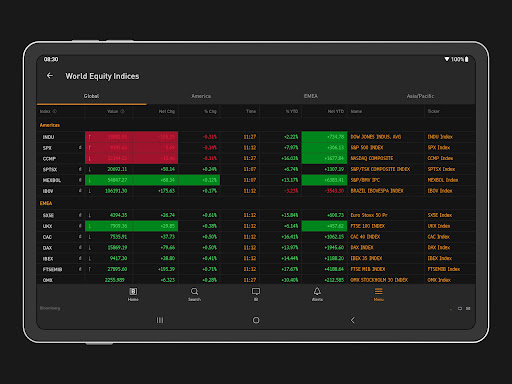Sort by % Chg column header
Image resolution: width=512 pixels, height=384 pixels.
coord(210,111)
